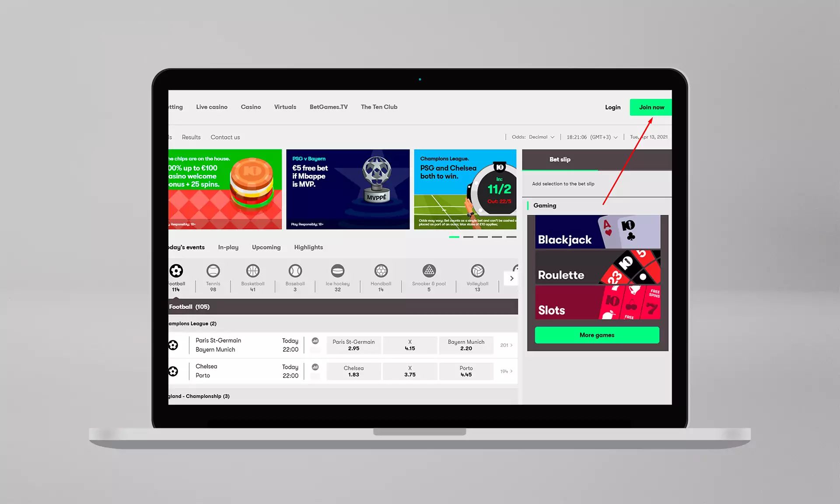Click the green Join now button
Screen dimensions: 840x504
651,107
